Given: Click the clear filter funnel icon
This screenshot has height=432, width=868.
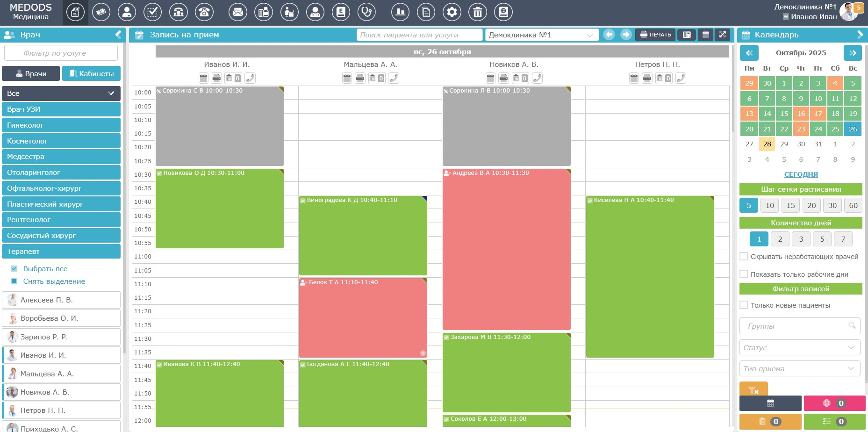Looking at the screenshot, I should tap(753, 389).
